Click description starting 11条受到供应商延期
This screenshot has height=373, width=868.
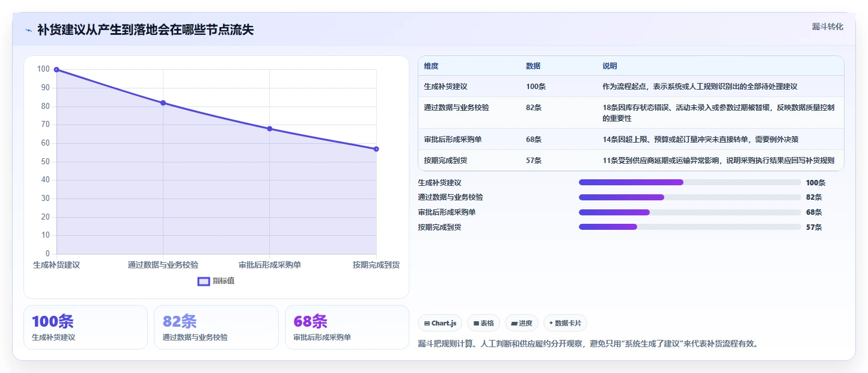coord(718,161)
